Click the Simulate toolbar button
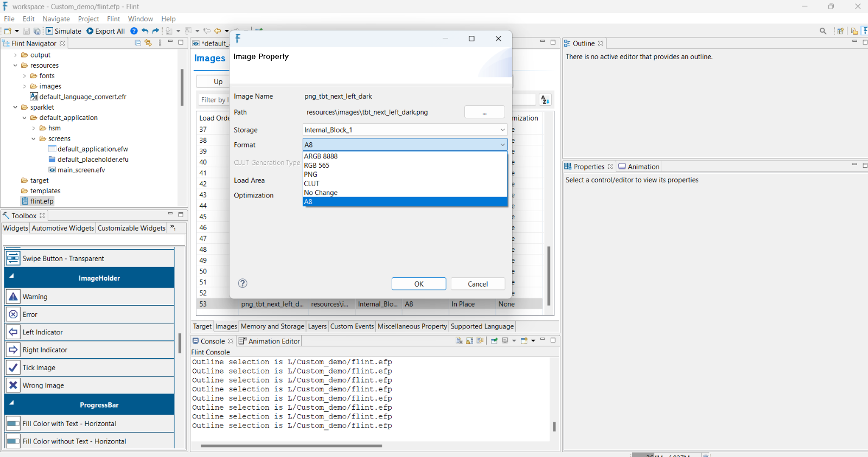 [x=63, y=31]
